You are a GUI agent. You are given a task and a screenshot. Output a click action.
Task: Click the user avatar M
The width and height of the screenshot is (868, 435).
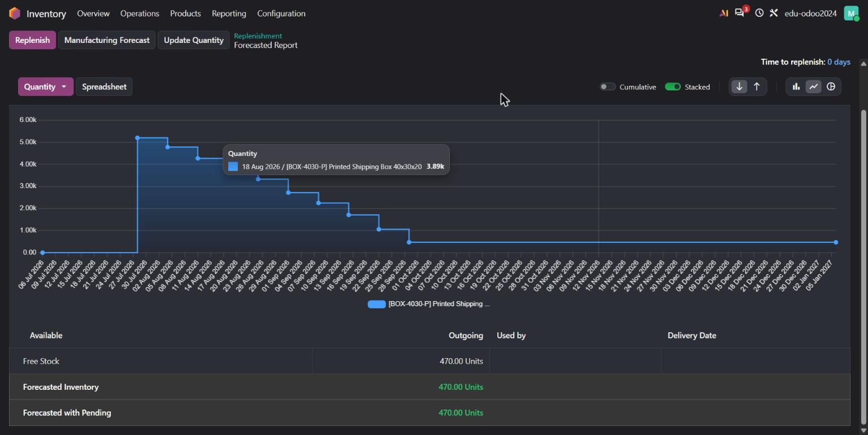click(851, 13)
